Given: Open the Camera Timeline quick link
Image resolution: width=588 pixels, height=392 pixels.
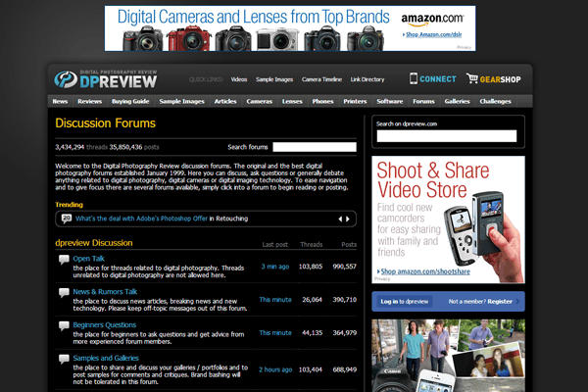Looking at the screenshot, I should tap(321, 79).
